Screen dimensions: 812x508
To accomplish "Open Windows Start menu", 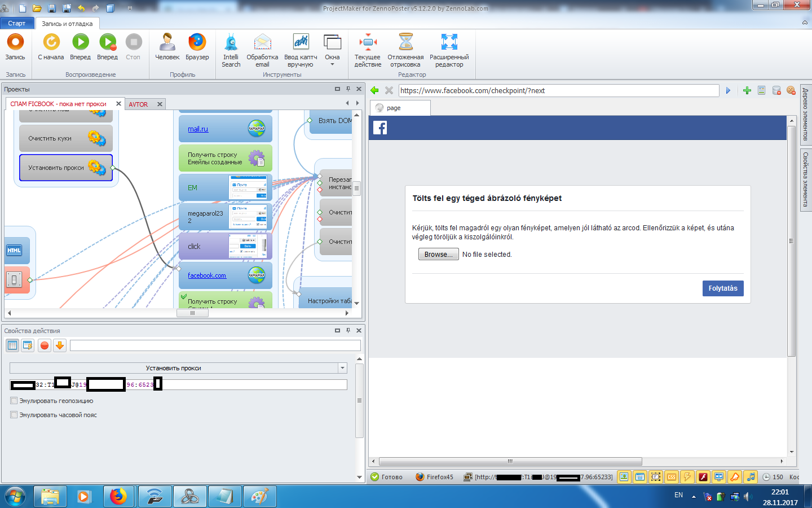I will pos(15,497).
